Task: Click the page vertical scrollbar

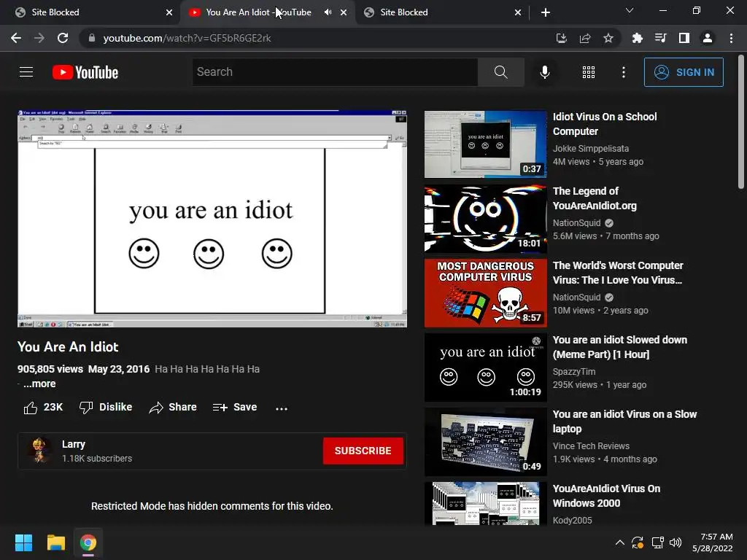Action: [x=741, y=122]
